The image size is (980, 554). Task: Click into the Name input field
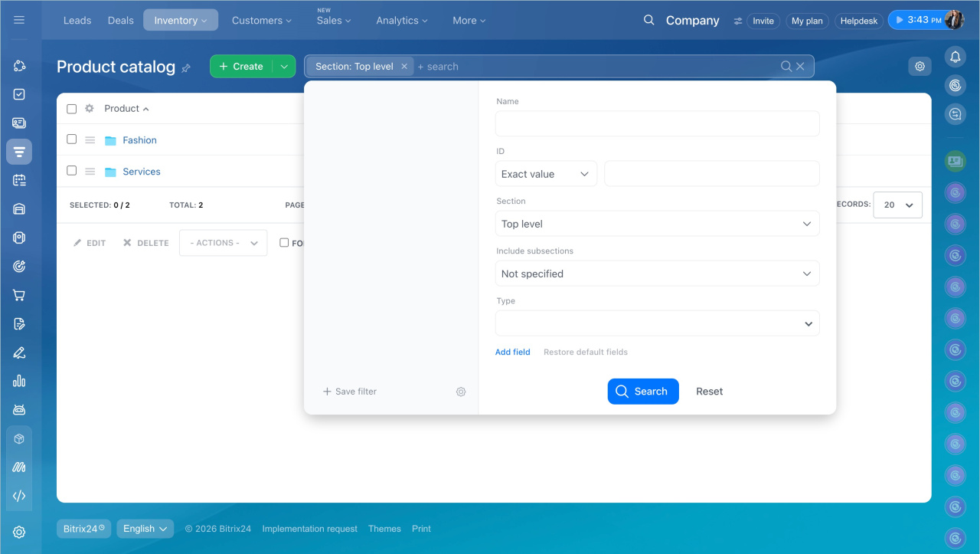tap(657, 124)
